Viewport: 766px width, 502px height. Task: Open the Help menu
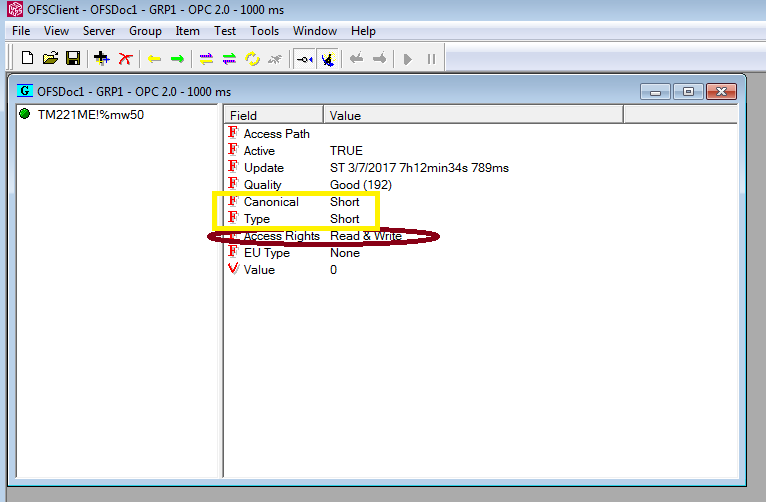(x=363, y=31)
